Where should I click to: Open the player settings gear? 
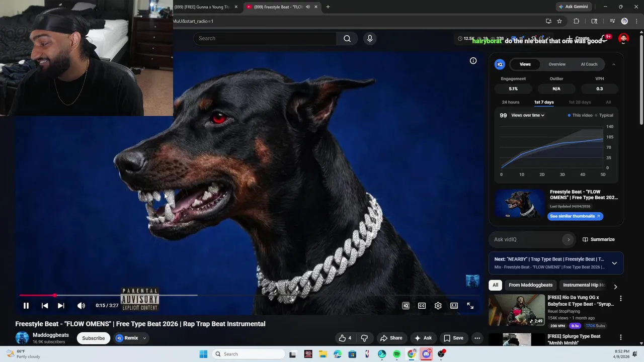[438, 306]
